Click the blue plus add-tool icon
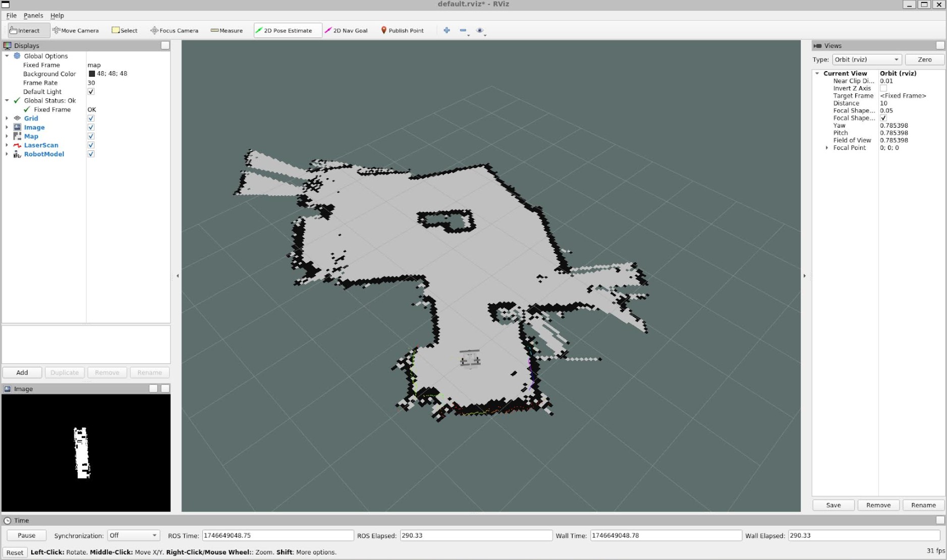 click(x=447, y=30)
